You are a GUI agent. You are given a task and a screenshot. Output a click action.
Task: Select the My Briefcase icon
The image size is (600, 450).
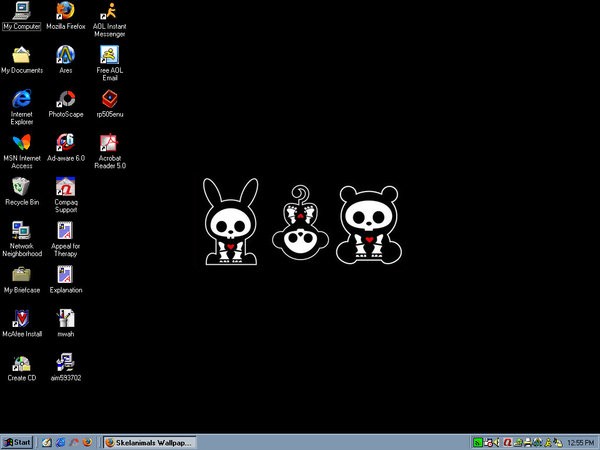pyautogui.click(x=21, y=280)
